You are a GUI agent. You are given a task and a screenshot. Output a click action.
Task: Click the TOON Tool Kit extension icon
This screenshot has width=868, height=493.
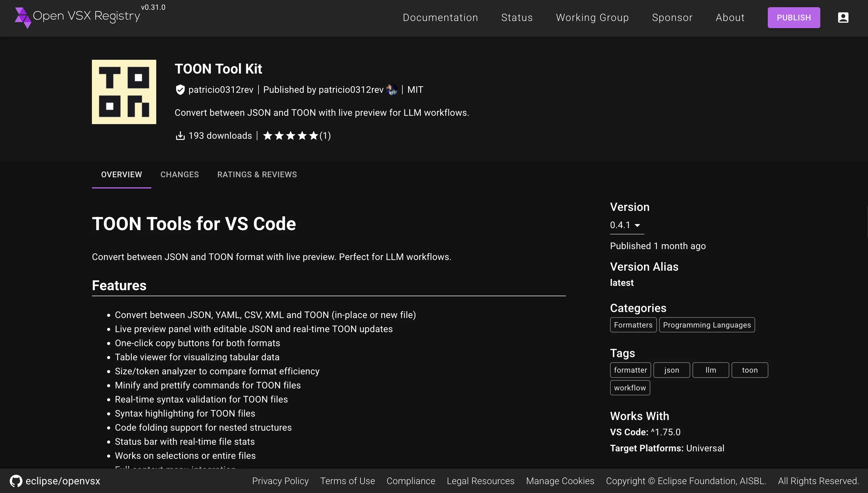pos(124,92)
